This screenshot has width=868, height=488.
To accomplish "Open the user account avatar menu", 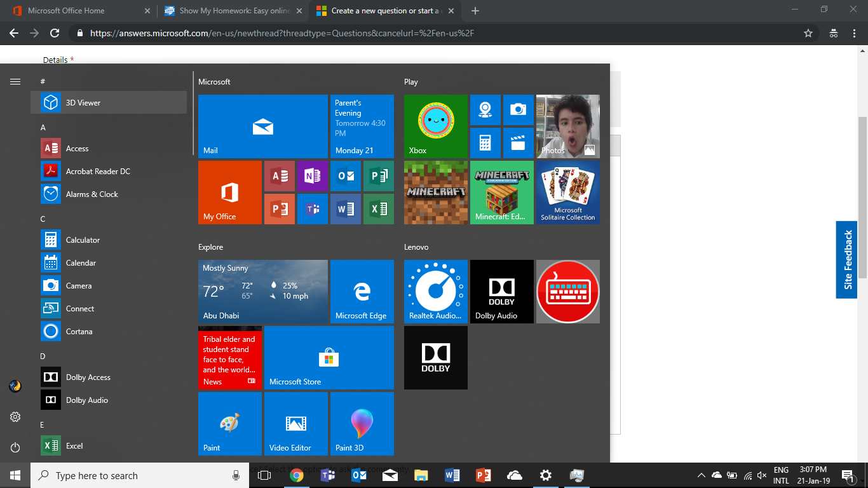I will click(x=15, y=386).
